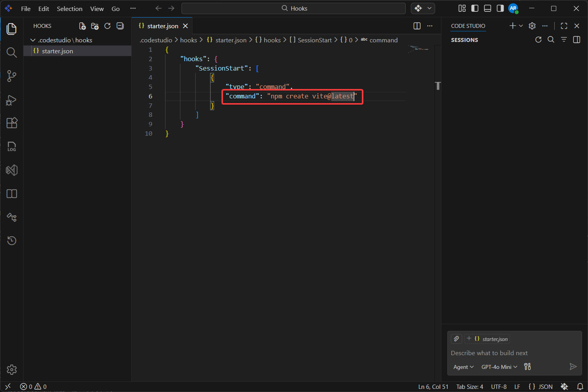Screen dimensions: 588x392
Task: Toggle the Primary Side Bar visibility
Action: click(x=475, y=8)
